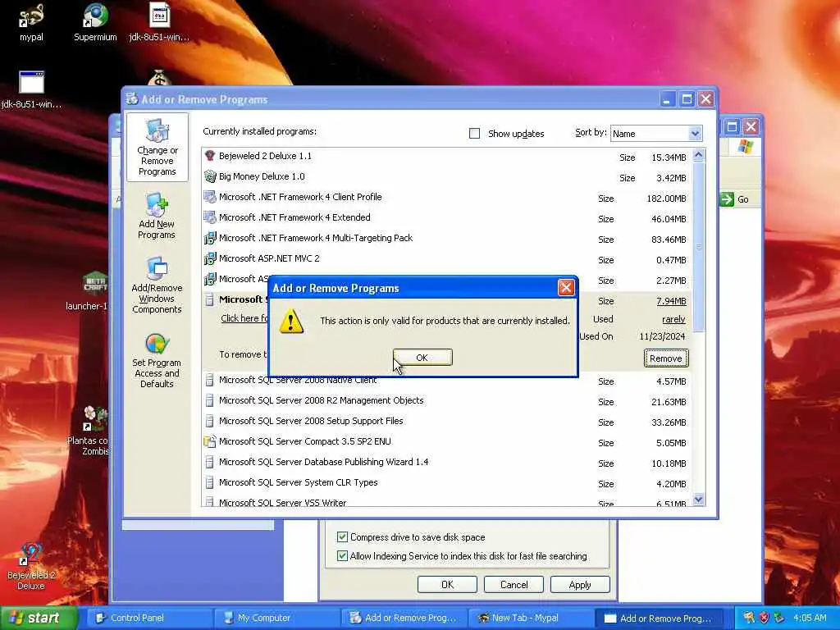
Task: Click OK in the warning dialog
Action: [422, 358]
